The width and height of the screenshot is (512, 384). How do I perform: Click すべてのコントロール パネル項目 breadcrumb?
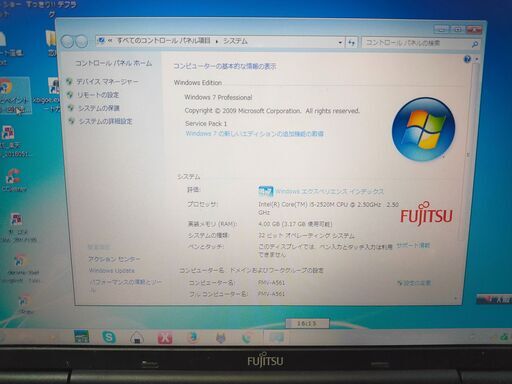pos(163,41)
